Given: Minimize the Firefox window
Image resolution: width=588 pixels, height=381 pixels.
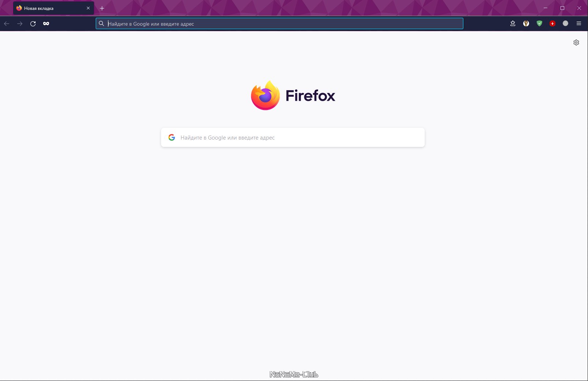Looking at the screenshot, I should (x=546, y=8).
